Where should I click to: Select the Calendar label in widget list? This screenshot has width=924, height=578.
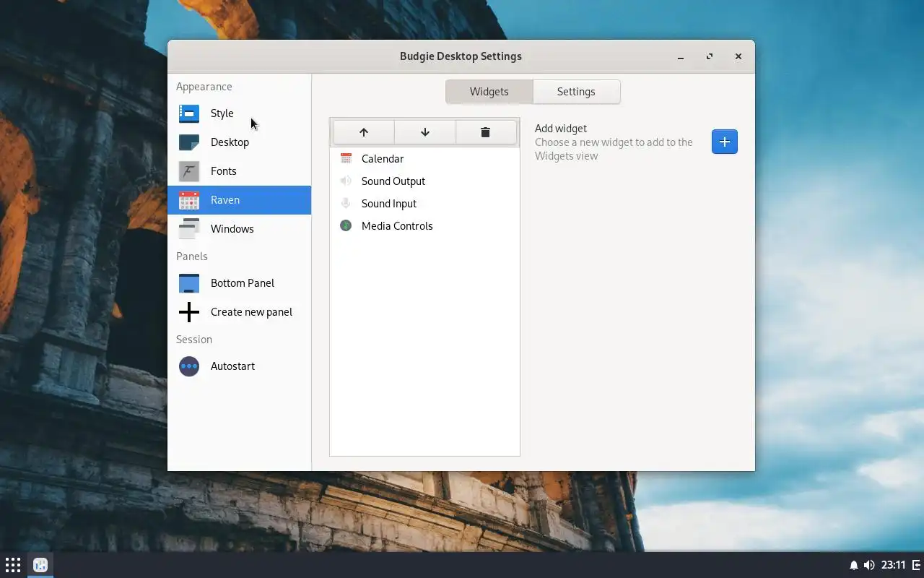383,159
